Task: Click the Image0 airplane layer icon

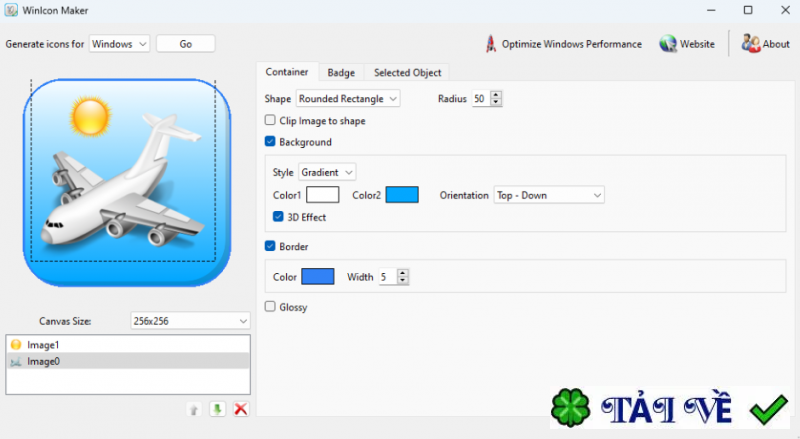Action: 16,362
